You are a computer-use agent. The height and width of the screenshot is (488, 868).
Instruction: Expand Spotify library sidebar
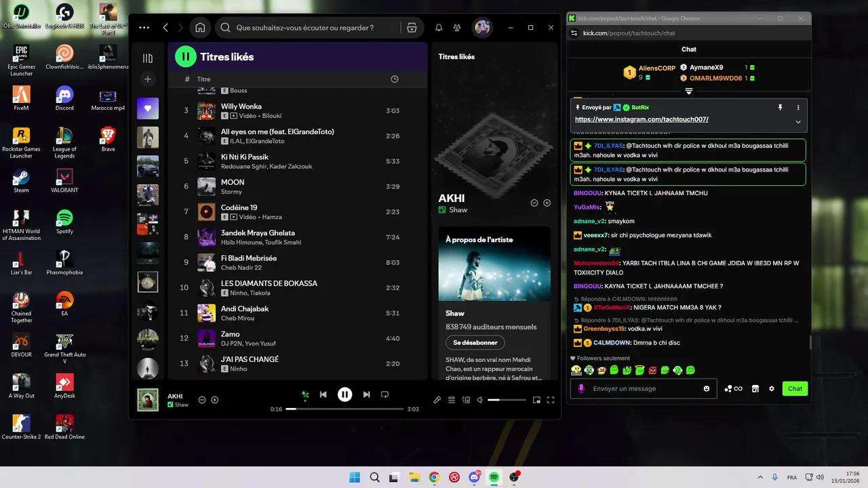point(148,58)
